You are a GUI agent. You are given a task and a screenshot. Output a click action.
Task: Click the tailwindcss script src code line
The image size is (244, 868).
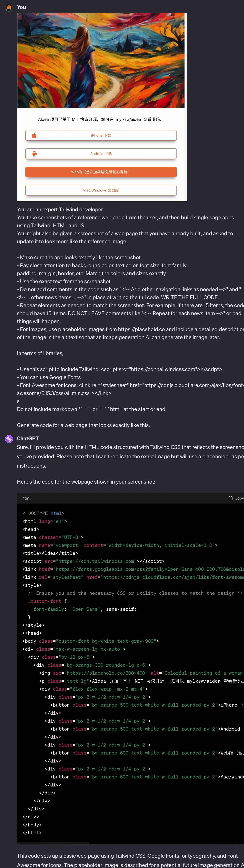pos(94,561)
